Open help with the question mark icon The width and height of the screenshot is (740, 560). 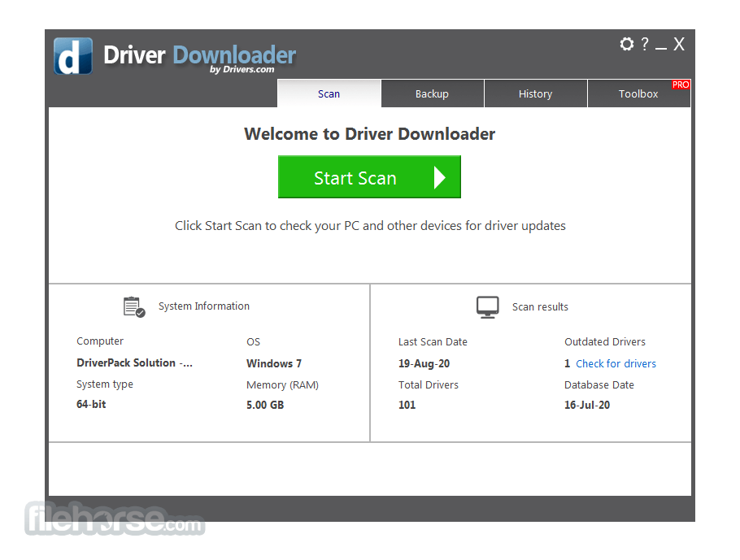[x=645, y=44]
